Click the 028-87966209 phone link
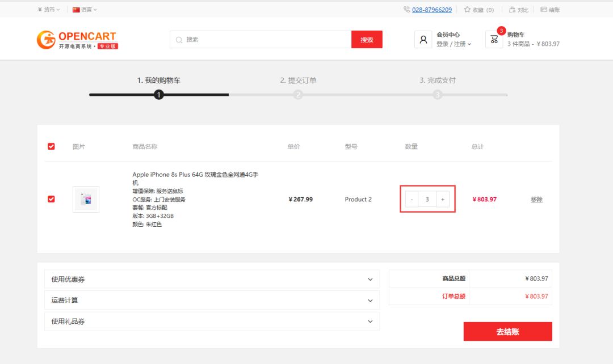This screenshot has width=613, height=364. coord(432,10)
